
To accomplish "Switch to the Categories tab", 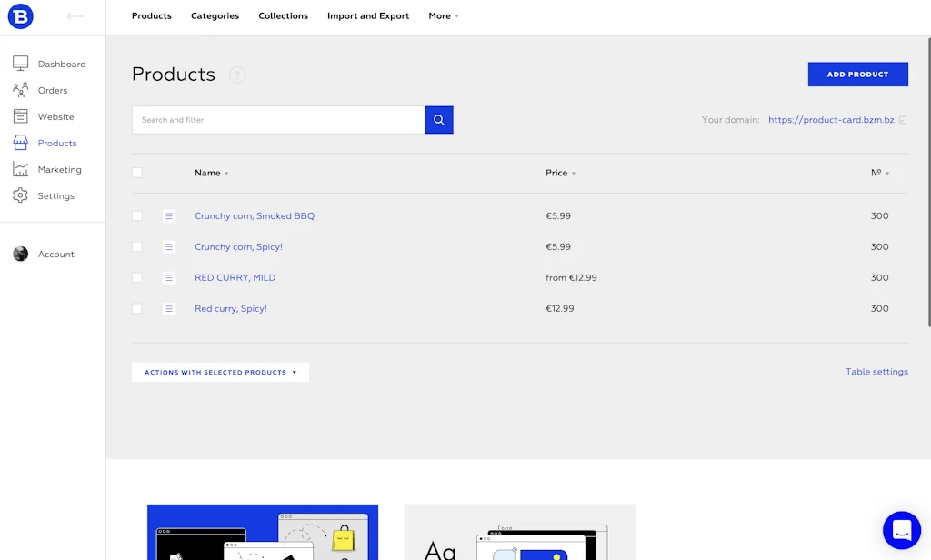I will [x=215, y=15].
